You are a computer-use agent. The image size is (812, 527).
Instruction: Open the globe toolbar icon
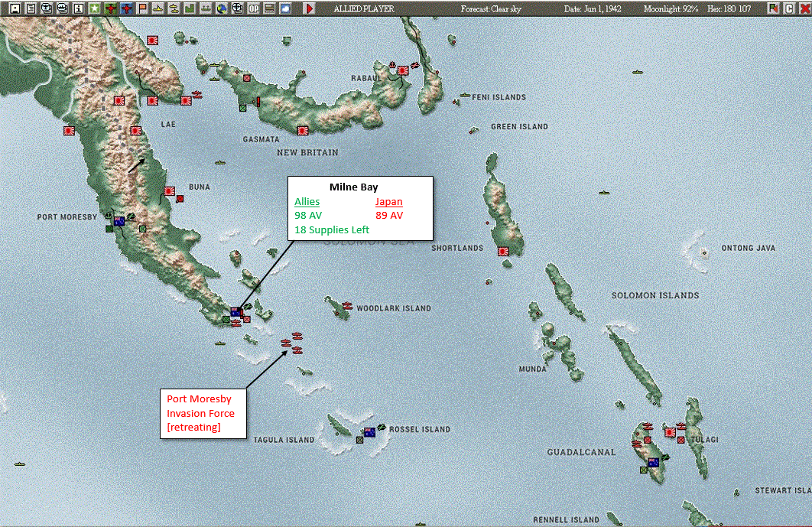(x=222, y=8)
